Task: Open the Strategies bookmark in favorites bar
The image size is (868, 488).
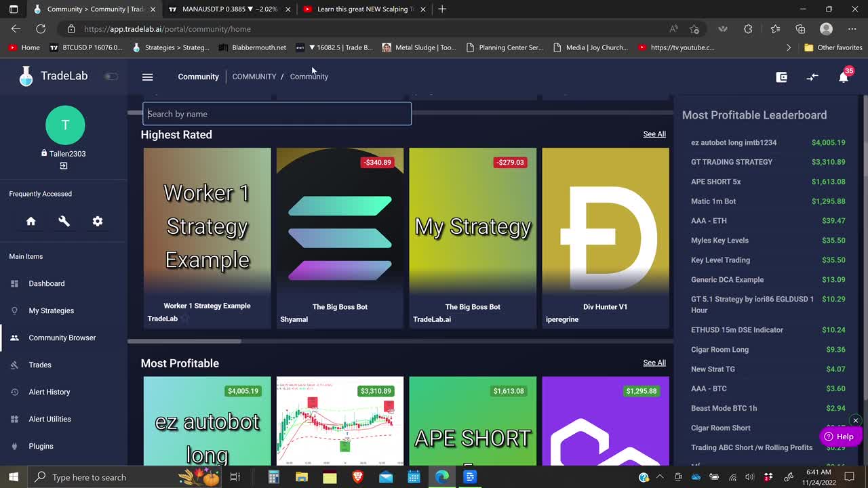Action: pos(172,47)
